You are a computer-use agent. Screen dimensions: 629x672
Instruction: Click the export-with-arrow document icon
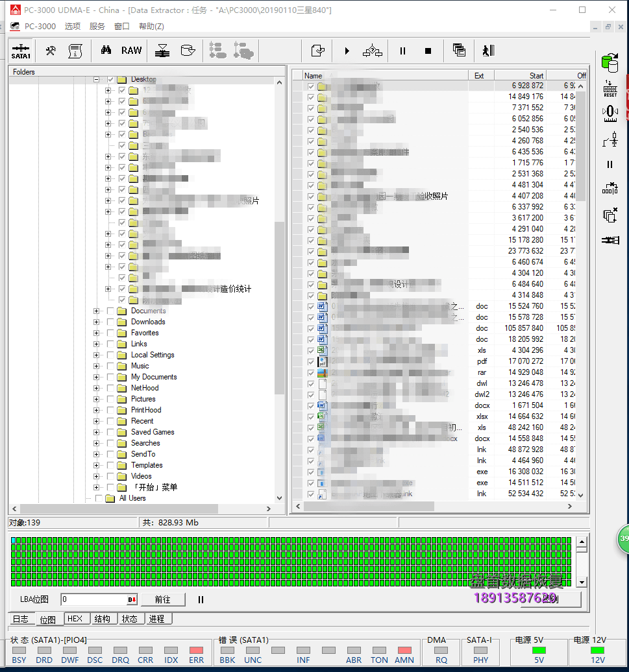317,51
